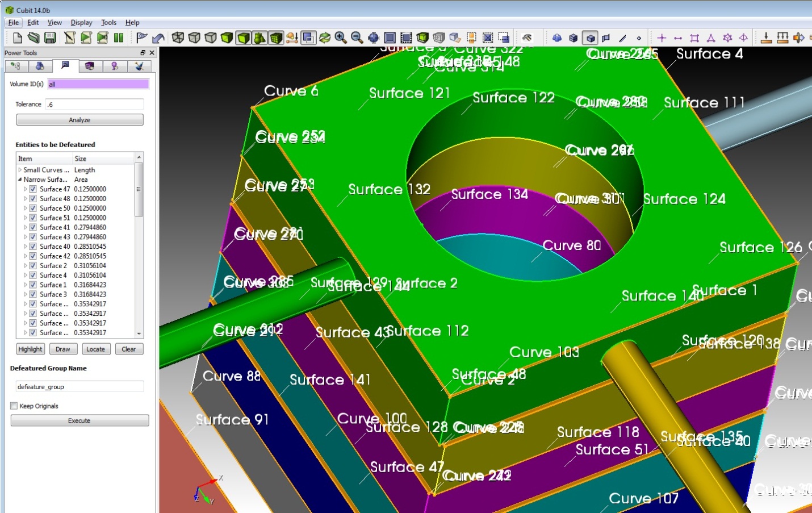Click the Undo arrow icon
812x513 pixels.
(x=158, y=38)
